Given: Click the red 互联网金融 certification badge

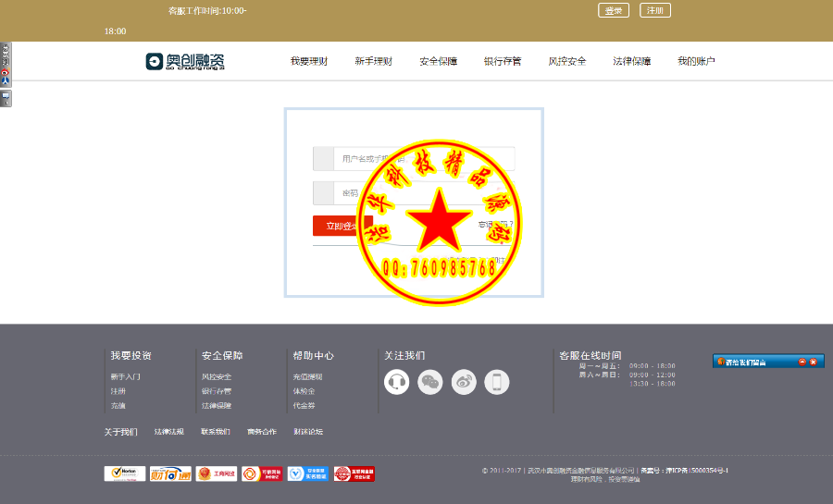Looking at the screenshot, I should [x=354, y=473].
